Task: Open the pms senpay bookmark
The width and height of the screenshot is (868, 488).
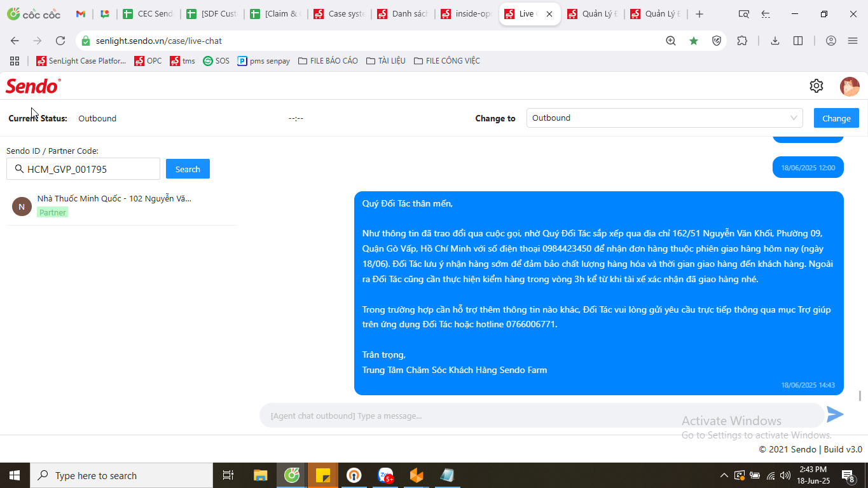Action: [x=264, y=61]
